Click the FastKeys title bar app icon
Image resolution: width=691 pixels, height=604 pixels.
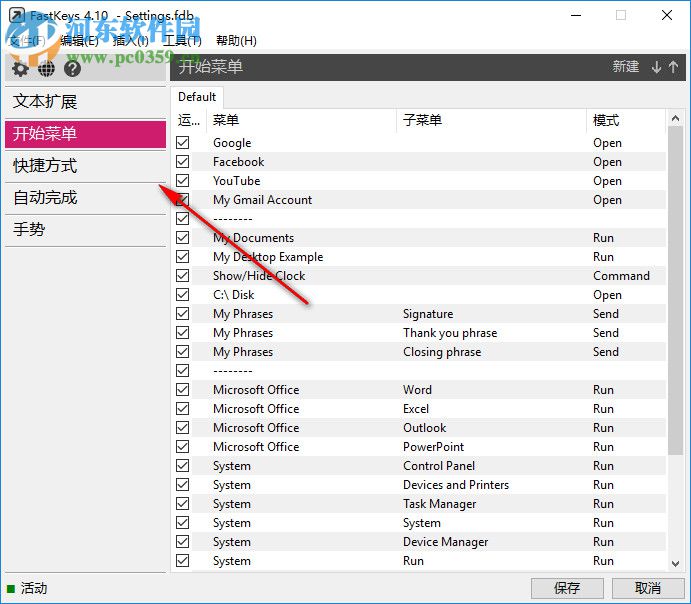17,15
